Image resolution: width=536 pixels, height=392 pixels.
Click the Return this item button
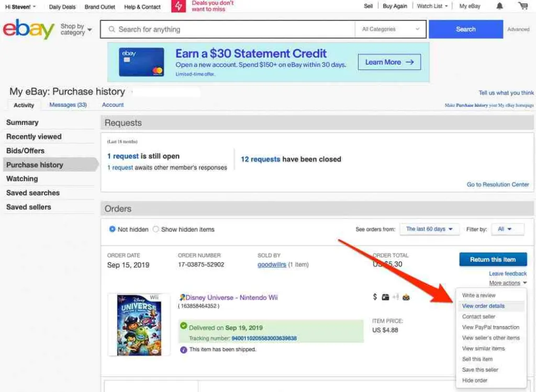pyautogui.click(x=493, y=260)
